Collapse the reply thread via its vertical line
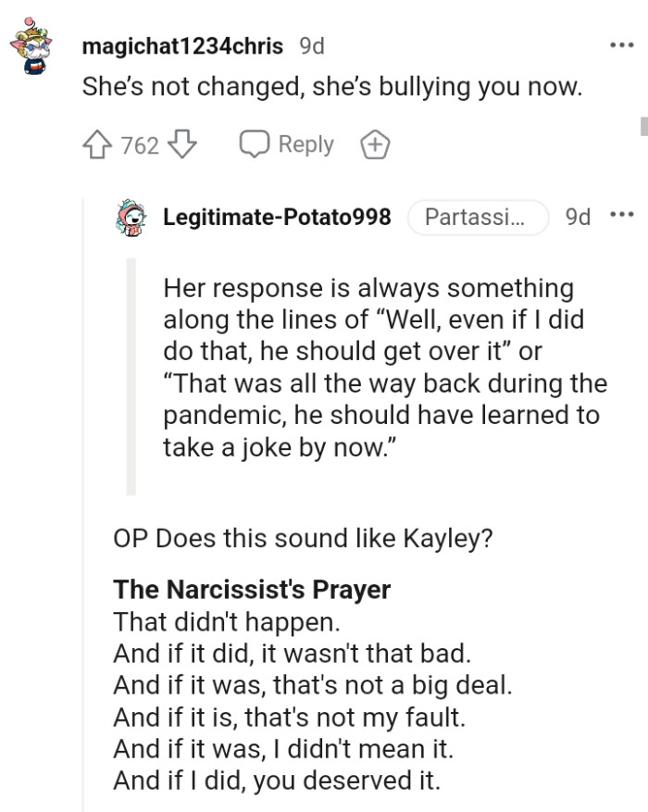 (84, 509)
